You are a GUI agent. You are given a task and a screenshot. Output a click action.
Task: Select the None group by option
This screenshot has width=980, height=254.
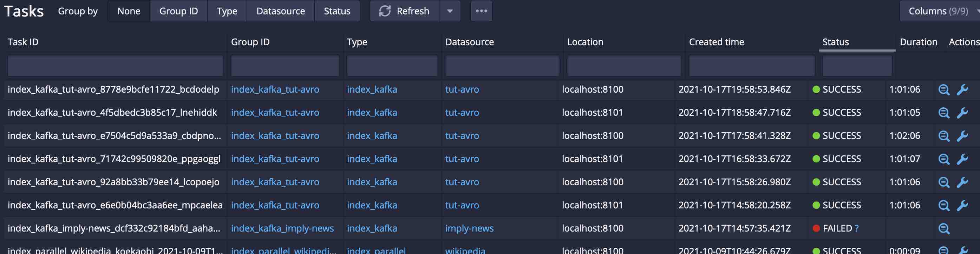tap(129, 11)
